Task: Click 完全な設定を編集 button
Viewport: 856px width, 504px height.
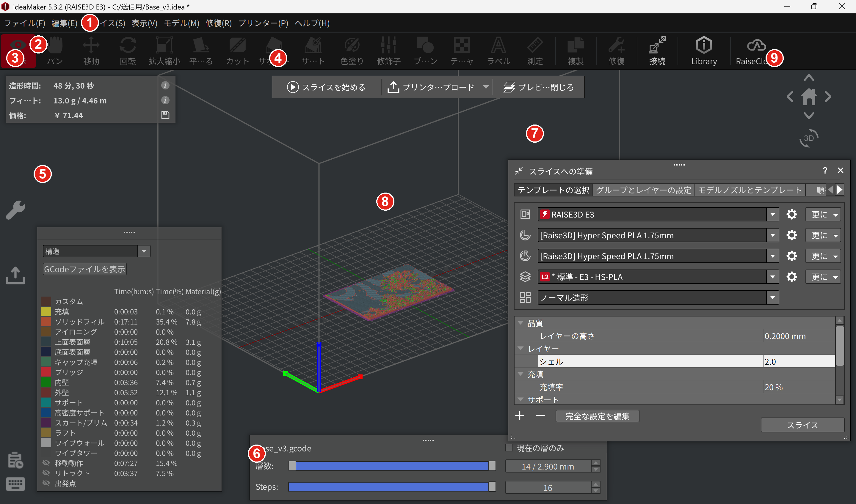Action: click(597, 416)
